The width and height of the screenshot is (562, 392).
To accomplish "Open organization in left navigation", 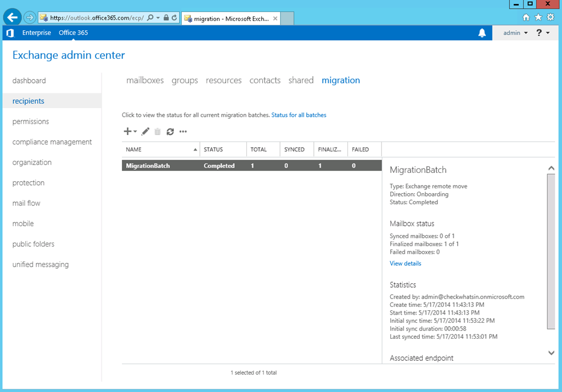I will click(x=32, y=163).
